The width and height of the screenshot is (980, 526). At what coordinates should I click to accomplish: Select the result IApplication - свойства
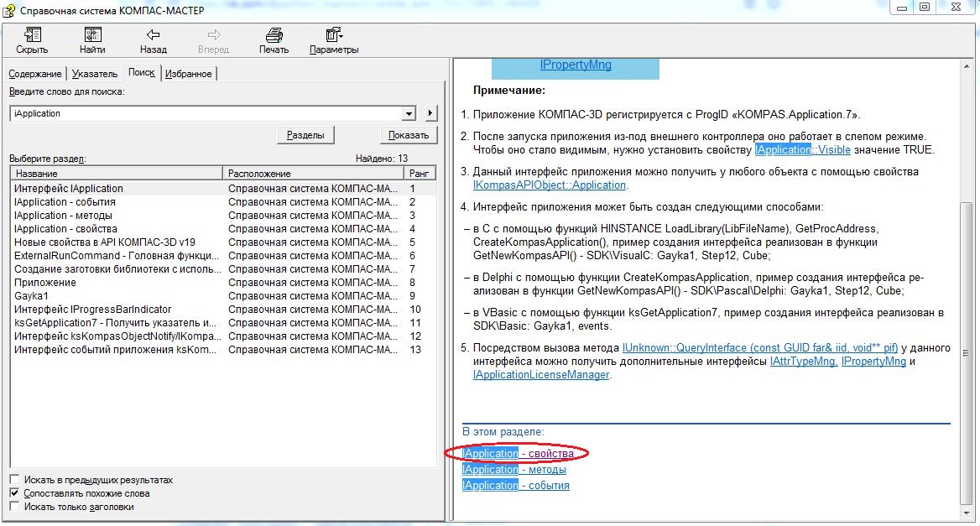tap(223, 229)
